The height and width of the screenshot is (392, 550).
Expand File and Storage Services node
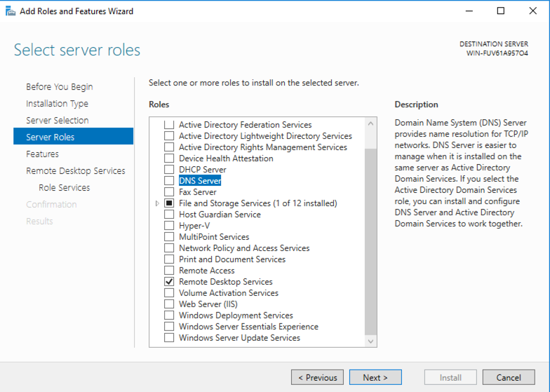pos(157,203)
